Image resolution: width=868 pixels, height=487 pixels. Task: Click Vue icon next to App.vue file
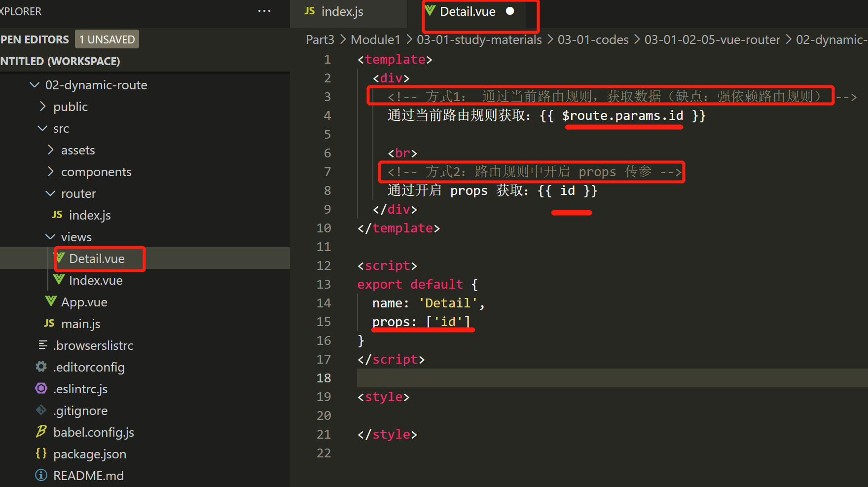pos(51,301)
